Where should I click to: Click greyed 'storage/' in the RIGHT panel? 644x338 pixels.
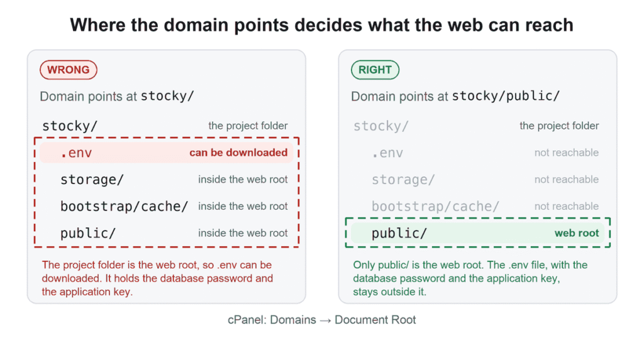403,180
